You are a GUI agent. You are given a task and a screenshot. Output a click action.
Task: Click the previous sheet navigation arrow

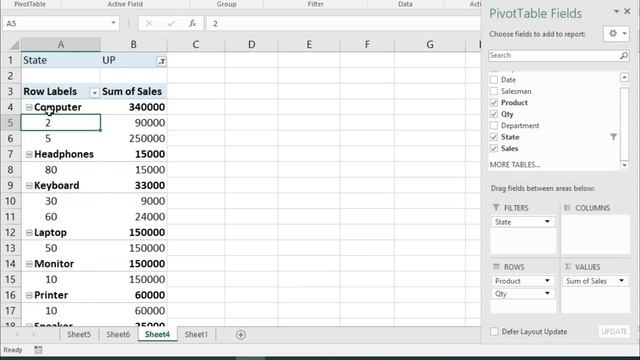[17, 335]
